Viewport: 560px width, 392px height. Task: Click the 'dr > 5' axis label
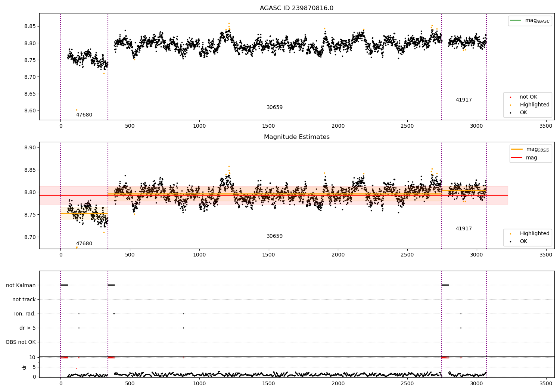point(28,328)
